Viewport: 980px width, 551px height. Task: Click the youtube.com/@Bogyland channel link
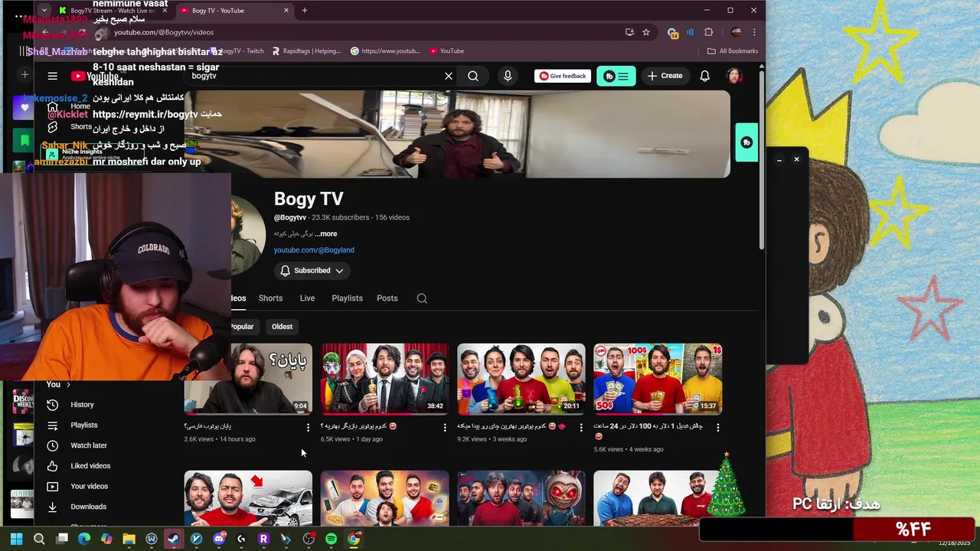tap(314, 250)
